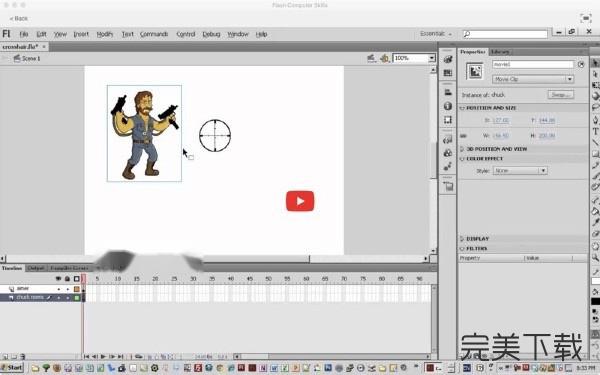The height and width of the screenshot is (375, 600).
Task: Open the Project panel icon
Action: pyautogui.click(x=448, y=186)
